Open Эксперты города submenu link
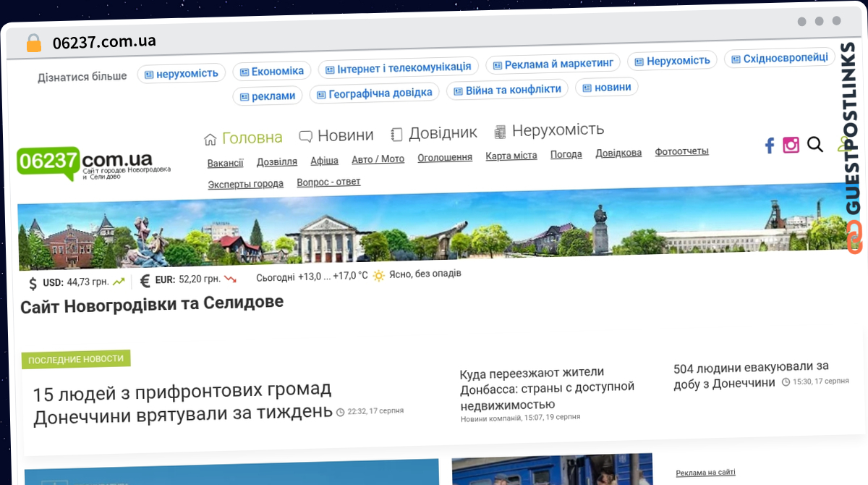This screenshot has width=868, height=485. 246,184
